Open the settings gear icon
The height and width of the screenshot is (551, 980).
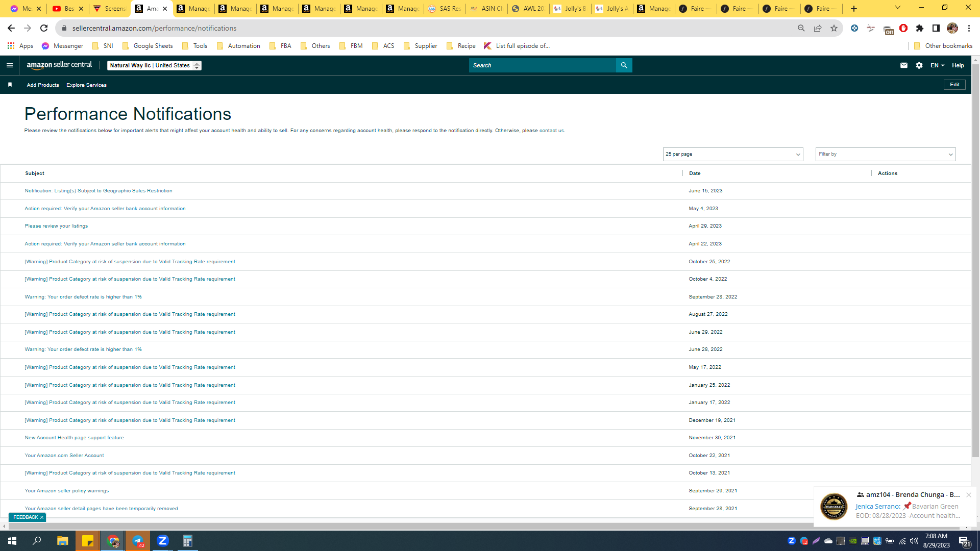919,65
